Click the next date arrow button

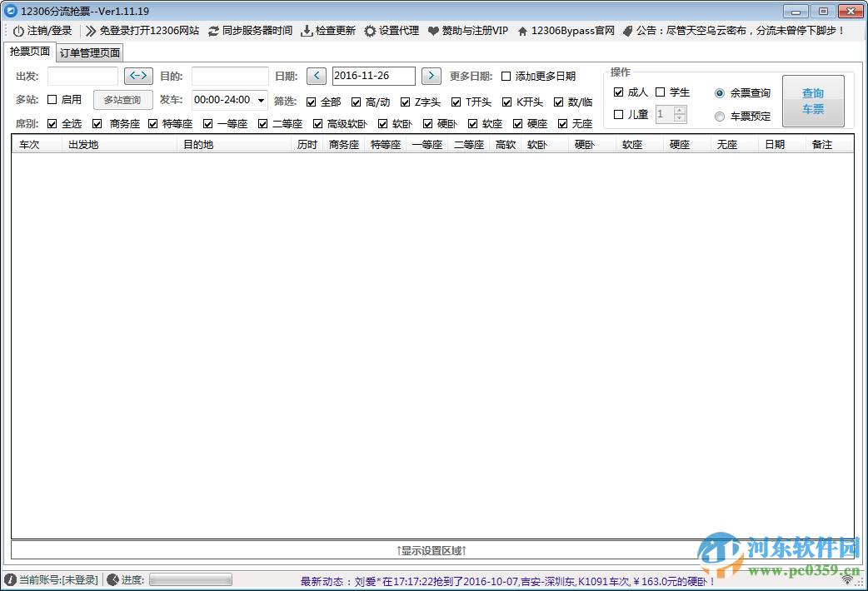pos(431,75)
